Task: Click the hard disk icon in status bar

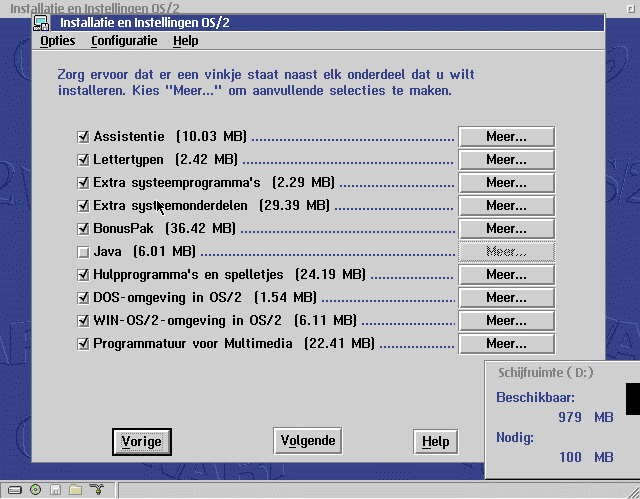Action: 15,490
